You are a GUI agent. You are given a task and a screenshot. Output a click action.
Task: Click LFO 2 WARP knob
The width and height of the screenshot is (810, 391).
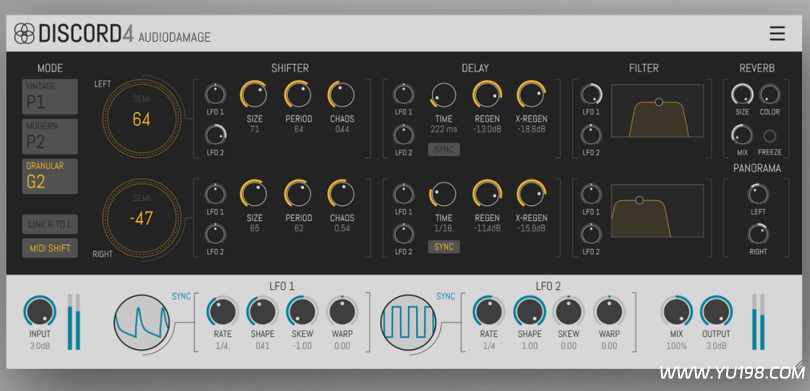click(609, 312)
